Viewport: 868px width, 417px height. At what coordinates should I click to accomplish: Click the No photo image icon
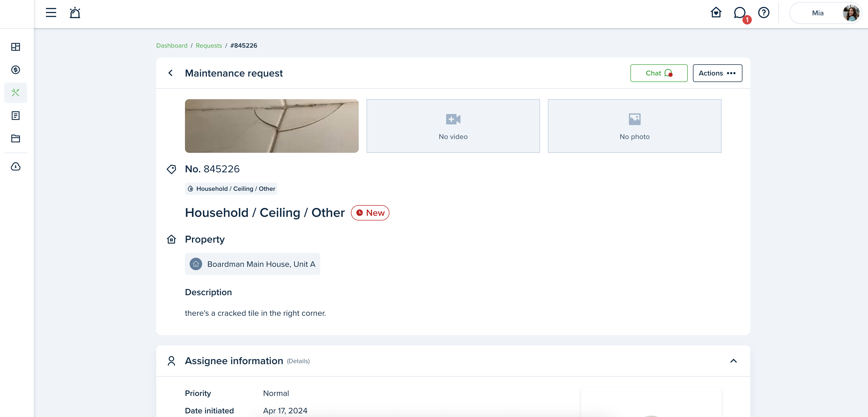click(x=635, y=119)
